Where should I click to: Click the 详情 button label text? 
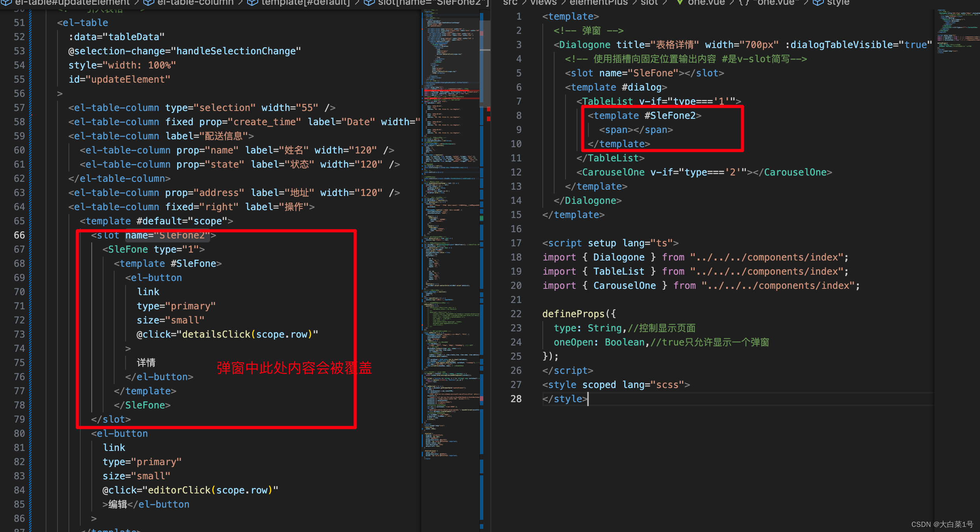click(x=146, y=363)
